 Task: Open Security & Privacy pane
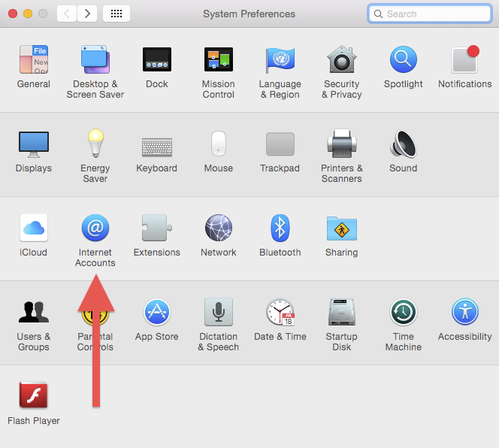click(x=342, y=59)
